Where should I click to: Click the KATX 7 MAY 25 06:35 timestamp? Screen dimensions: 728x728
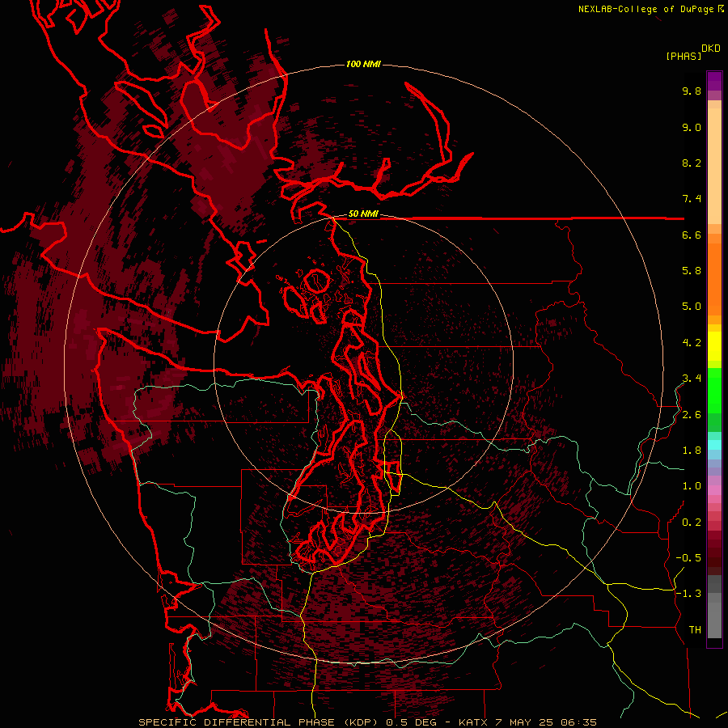527,722
